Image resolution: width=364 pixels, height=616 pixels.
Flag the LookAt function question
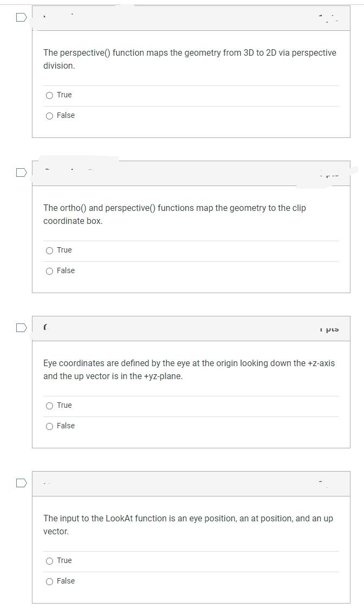coord(21,482)
